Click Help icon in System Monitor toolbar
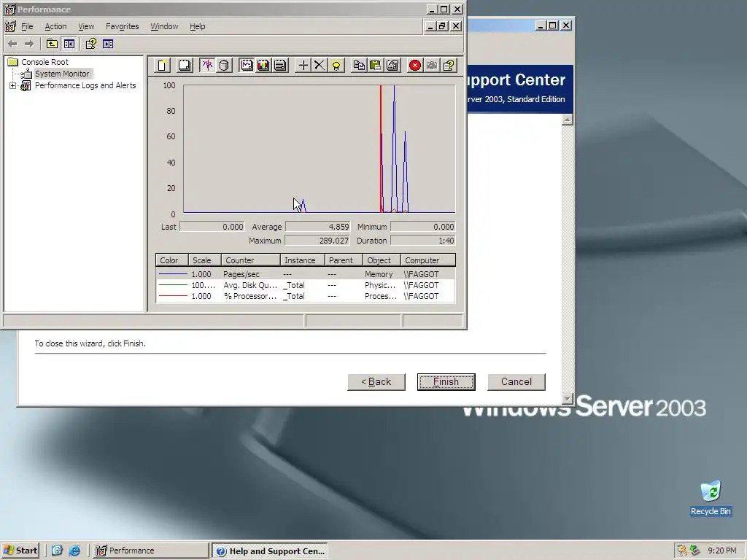The image size is (747, 560). [449, 65]
